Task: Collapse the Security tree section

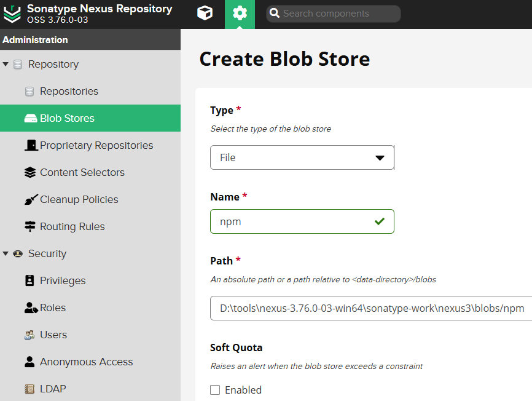Action: tap(6, 253)
